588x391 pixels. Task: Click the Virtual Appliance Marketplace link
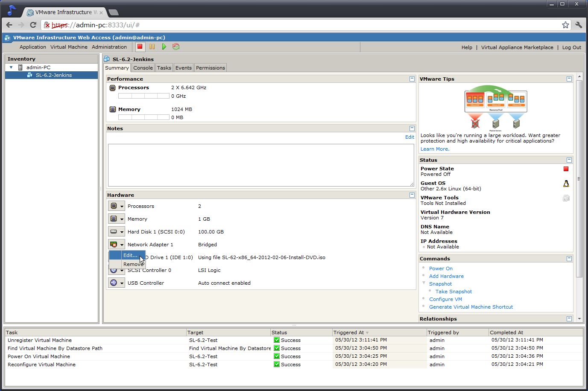pos(517,47)
